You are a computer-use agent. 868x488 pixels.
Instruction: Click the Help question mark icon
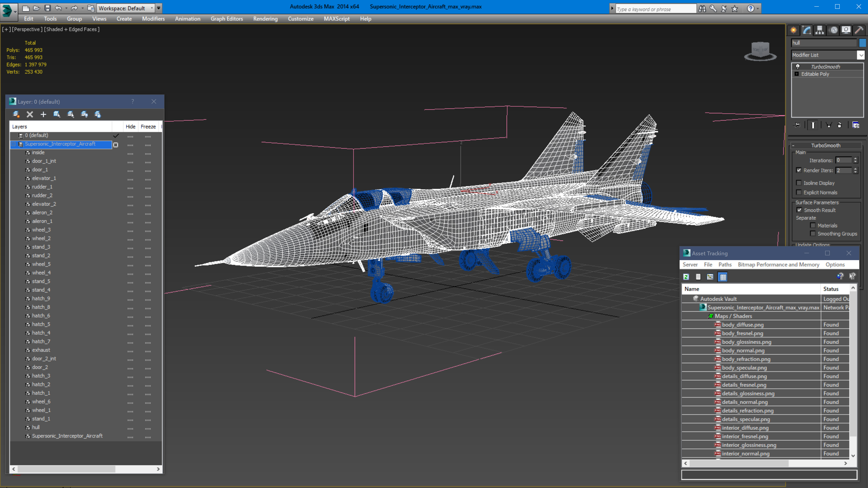pos(750,9)
